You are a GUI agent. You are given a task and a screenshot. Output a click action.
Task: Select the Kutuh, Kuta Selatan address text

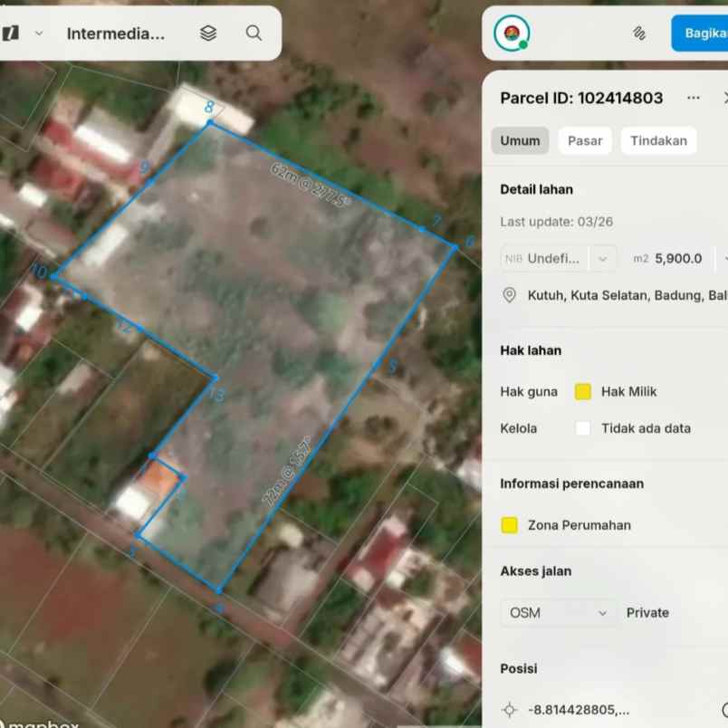point(627,295)
